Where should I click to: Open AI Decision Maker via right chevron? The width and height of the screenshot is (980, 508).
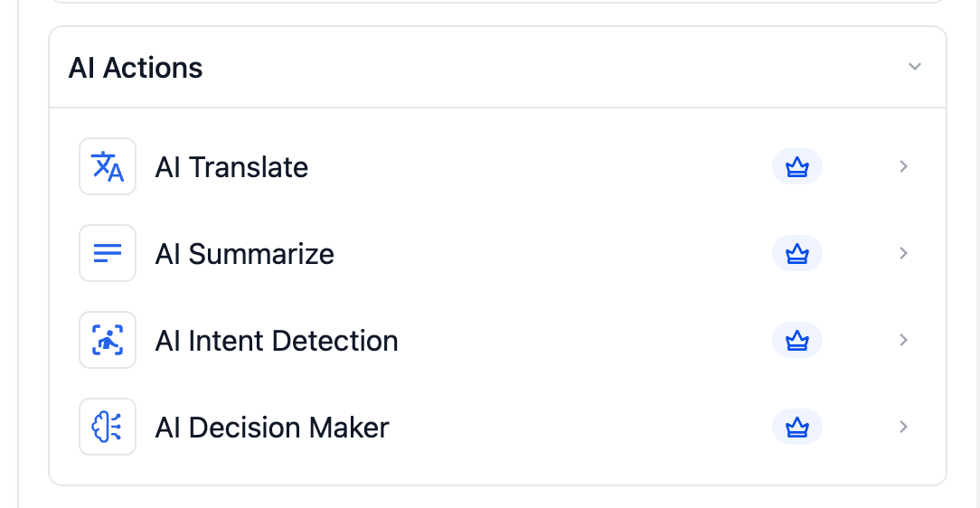pos(903,427)
